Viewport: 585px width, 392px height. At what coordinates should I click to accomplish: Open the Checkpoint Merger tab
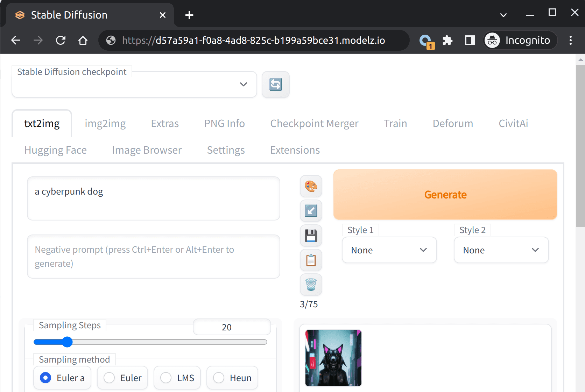pyautogui.click(x=315, y=124)
